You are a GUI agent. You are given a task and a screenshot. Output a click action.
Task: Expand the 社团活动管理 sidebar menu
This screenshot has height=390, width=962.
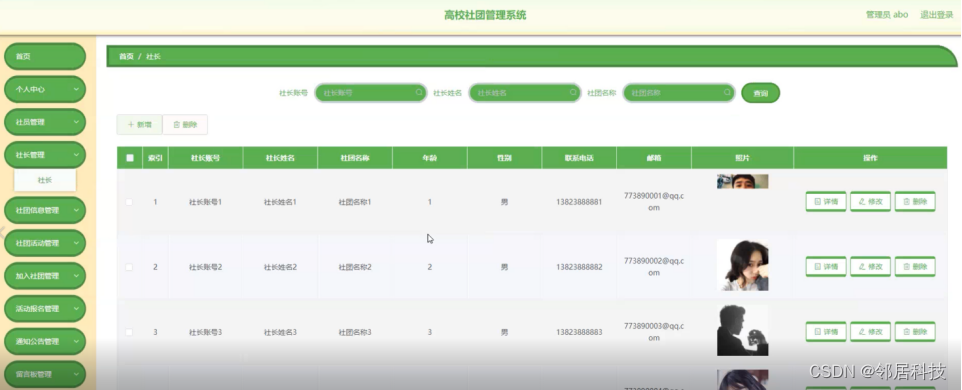pos(45,243)
